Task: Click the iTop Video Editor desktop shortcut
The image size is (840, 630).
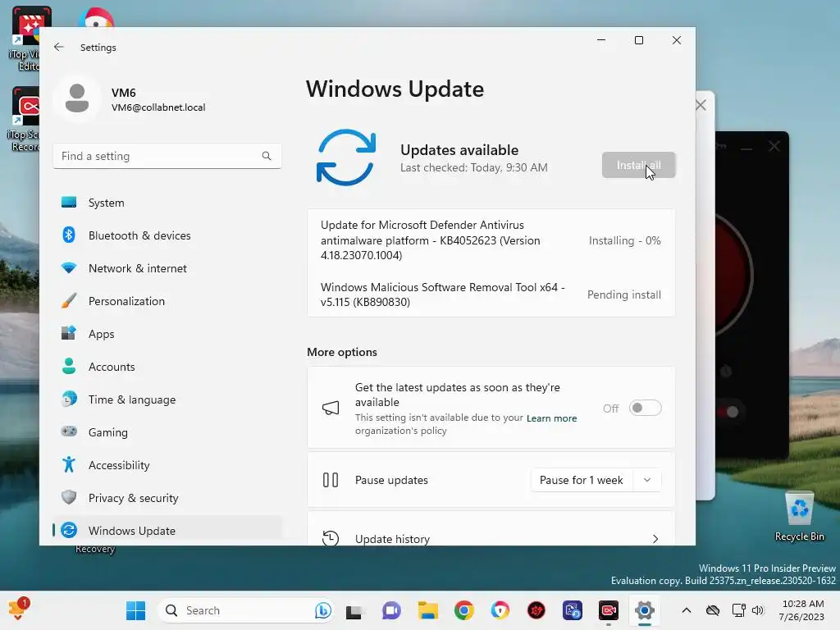Action: [25, 39]
